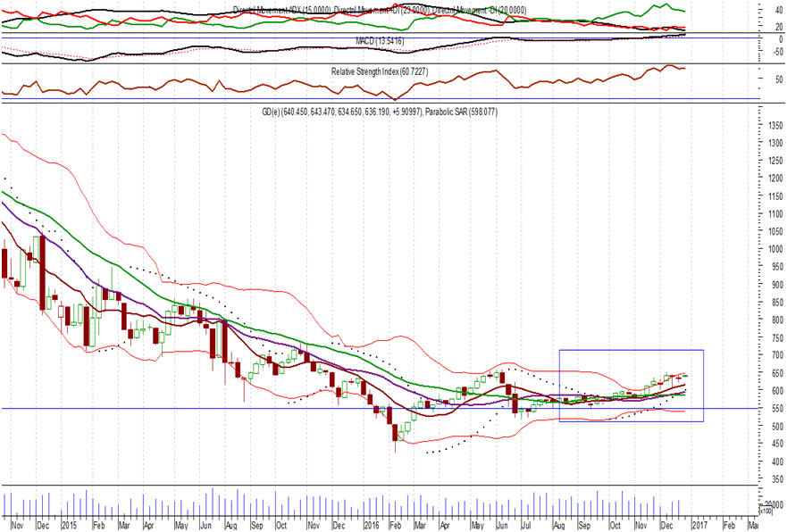The height and width of the screenshot is (532, 787).
Task: Click the 650 price scale value
Action: [777, 373]
